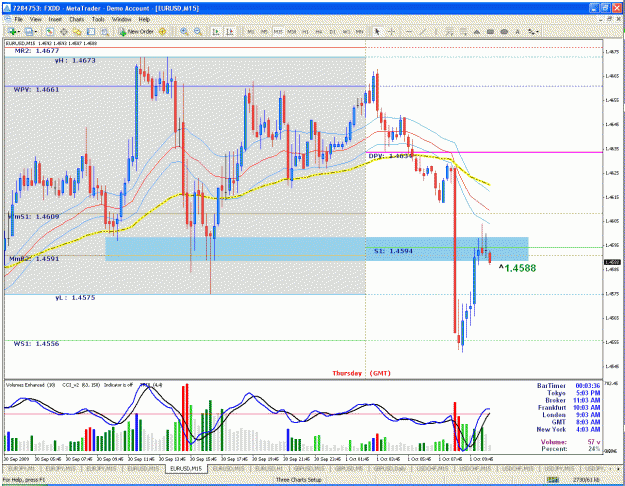Image resolution: width=625 pixels, height=486 pixels.
Task: Switch to MN monthly timeframe
Action: [x=360, y=31]
